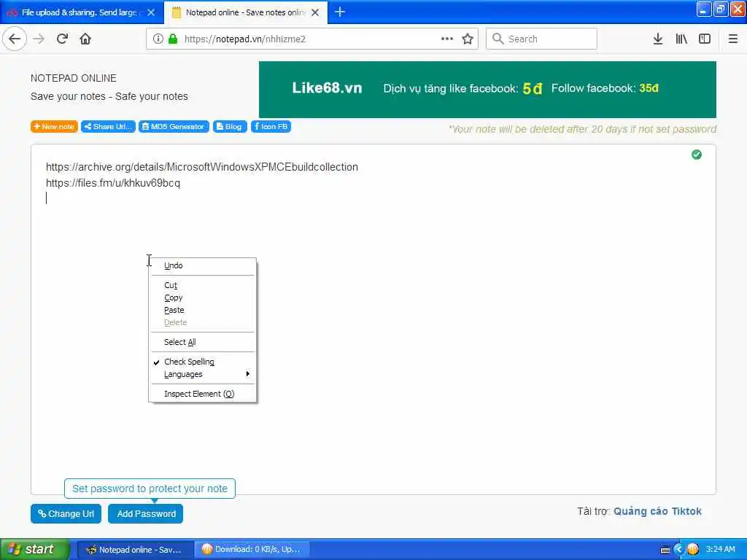Click into the Search box
The height and width of the screenshot is (560, 747).
tap(541, 39)
